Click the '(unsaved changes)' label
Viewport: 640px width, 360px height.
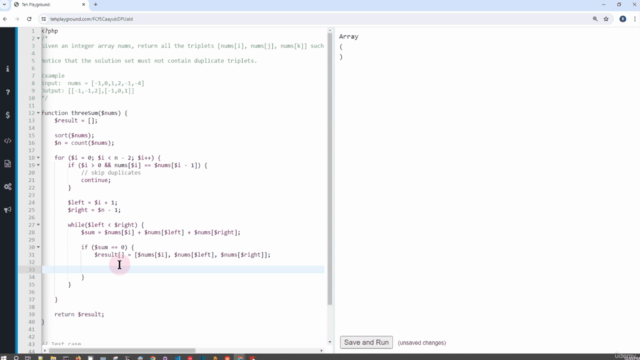coord(422,343)
